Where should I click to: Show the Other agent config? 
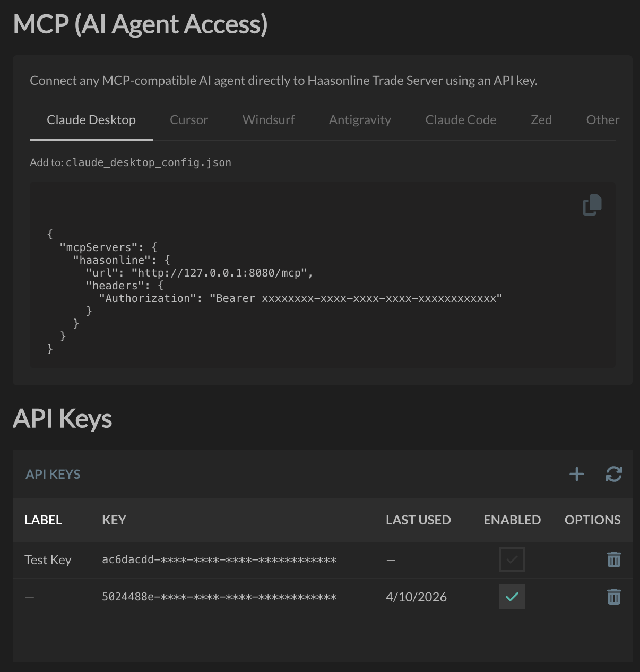click(x=602, y=120)
